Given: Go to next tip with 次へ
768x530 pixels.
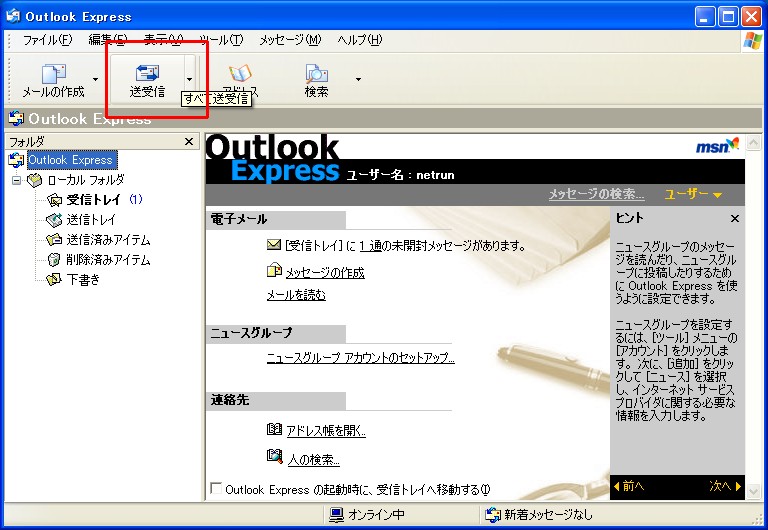Looking at the screenshot, I should point(725,486).
